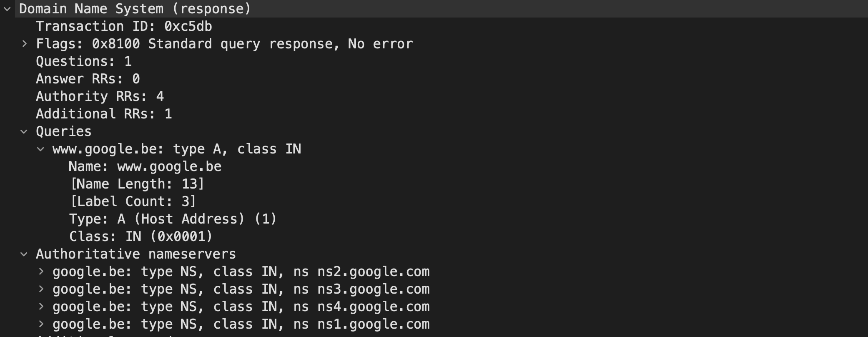Expand the Flags 0x8100 field
The image size is (868, 337).
point(24,44)
